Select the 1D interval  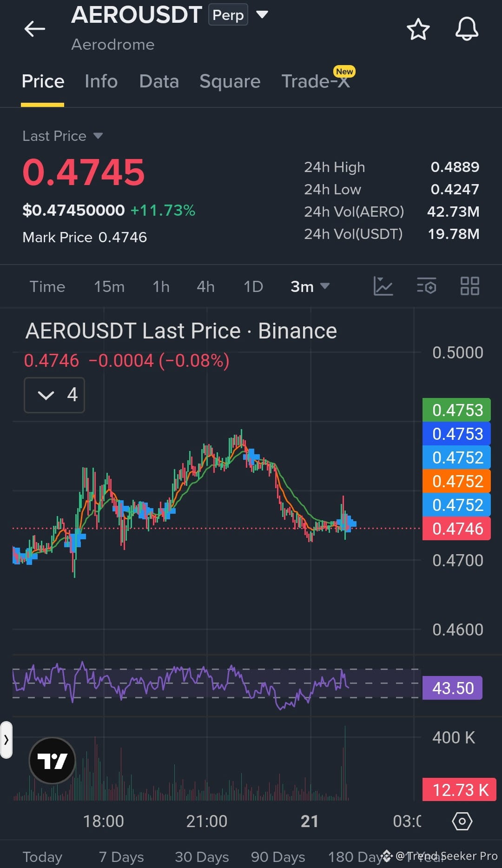tap(253, 286)
